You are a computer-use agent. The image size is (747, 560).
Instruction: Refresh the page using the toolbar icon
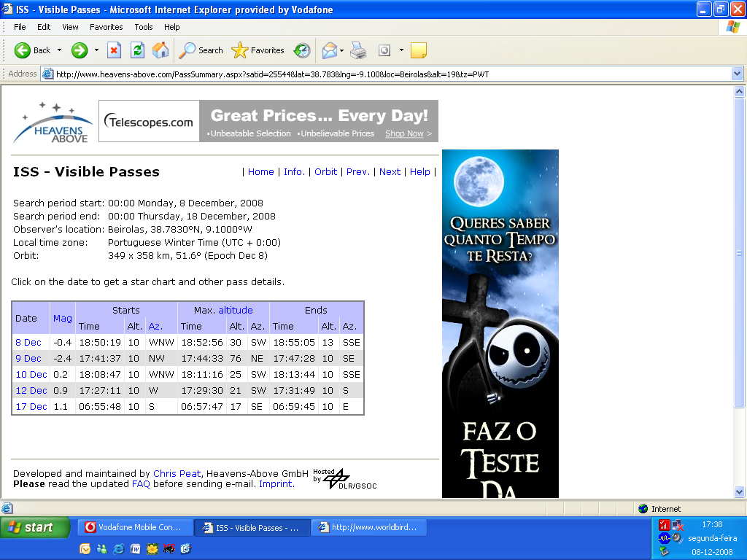[x=138, y=50]
